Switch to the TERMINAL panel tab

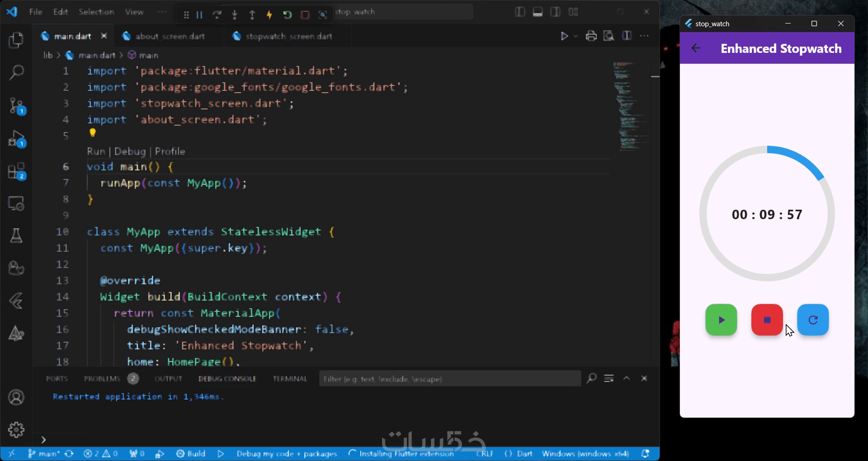coord(290,379)
